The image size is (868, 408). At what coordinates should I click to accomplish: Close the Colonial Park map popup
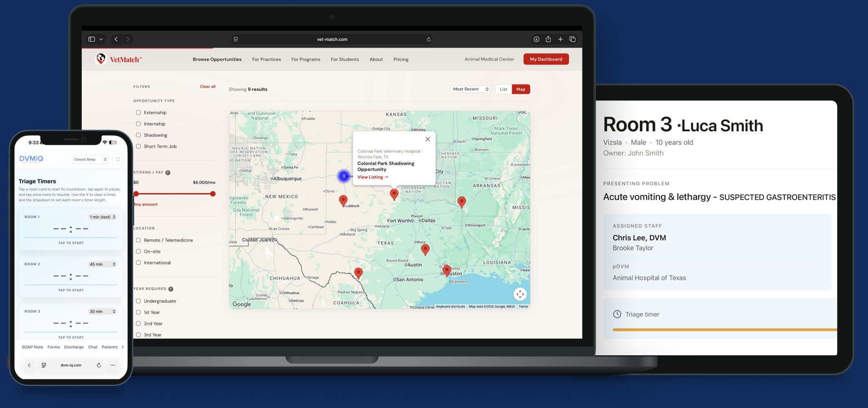[x=428, y=139]
